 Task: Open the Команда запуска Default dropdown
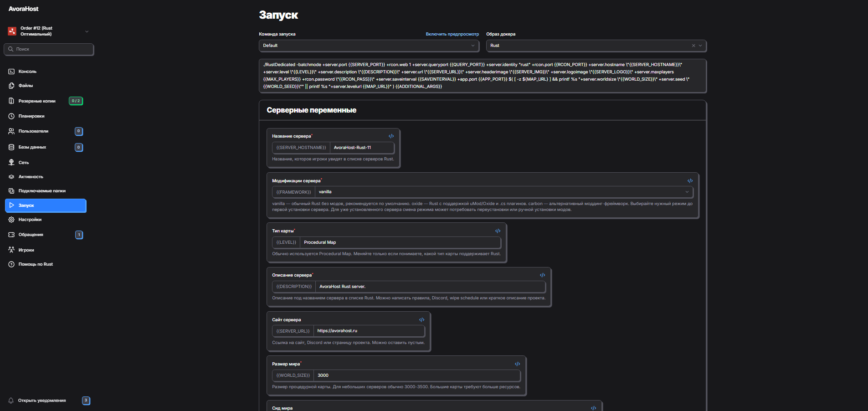click(x=369, y=46)
